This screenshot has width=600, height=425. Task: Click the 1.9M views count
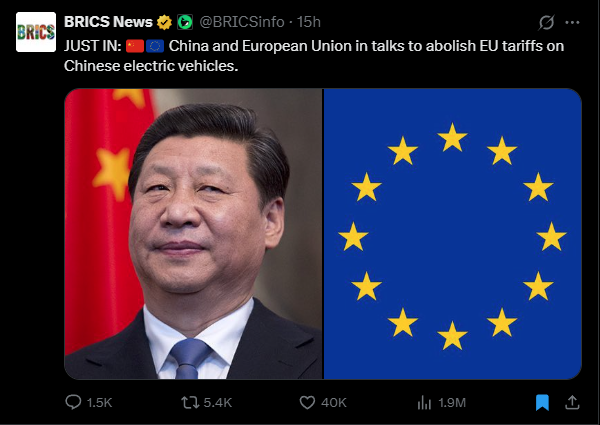(x=452, y=402)
